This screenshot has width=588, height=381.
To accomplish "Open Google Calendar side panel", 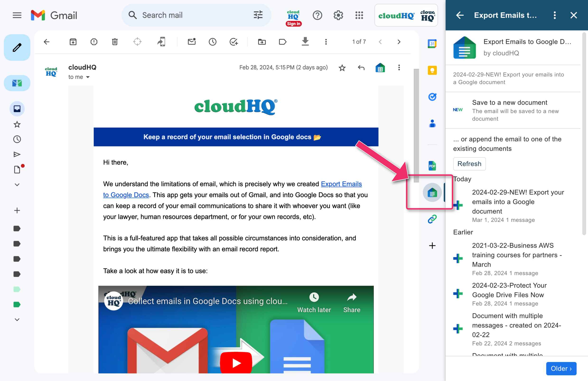I will point(432,44).
